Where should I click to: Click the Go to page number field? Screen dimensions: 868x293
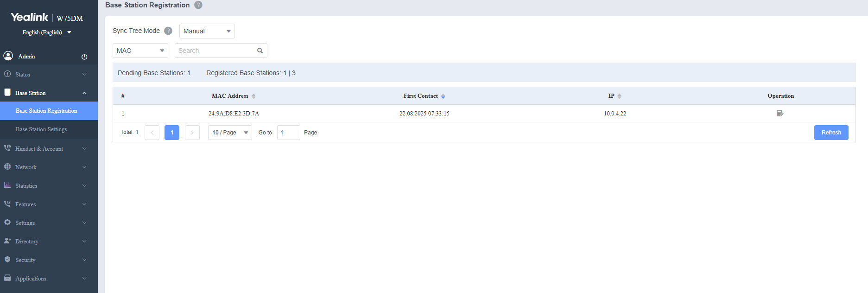[x=288, y=133]
